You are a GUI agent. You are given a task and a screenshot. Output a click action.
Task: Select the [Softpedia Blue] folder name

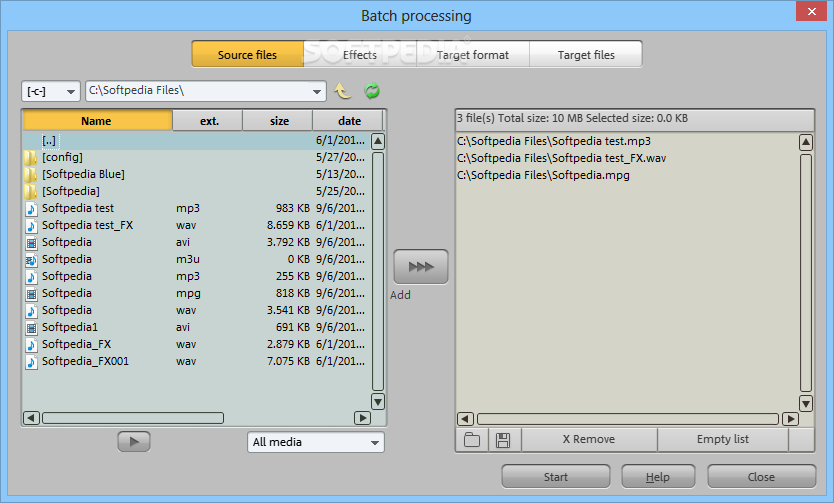(x=83, y=174)
